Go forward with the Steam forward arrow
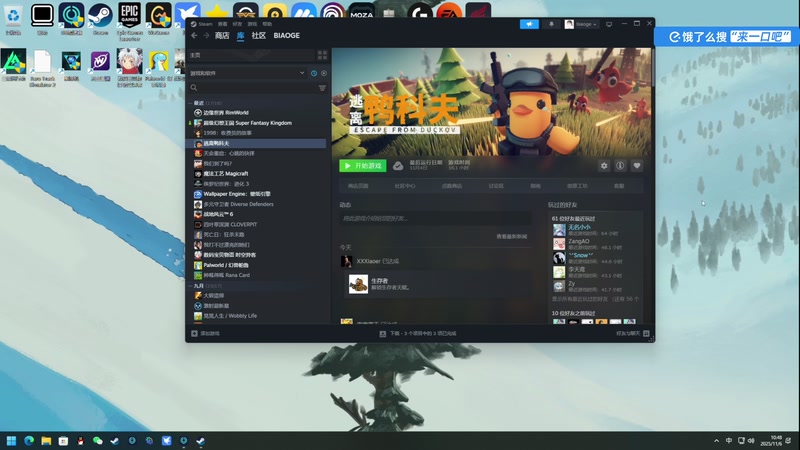This screenshot has width=800, height=450. pyautogui.click(x=206, y=35)
